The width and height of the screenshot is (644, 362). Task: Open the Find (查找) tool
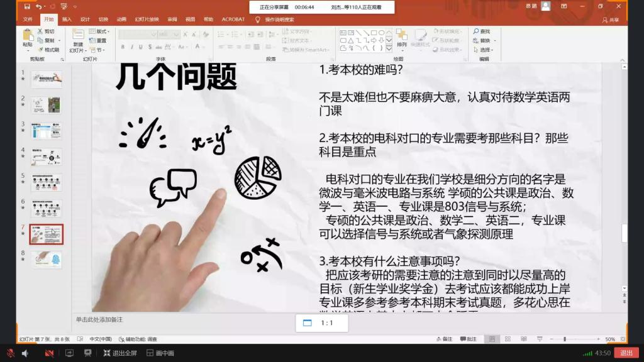(482, 31)
